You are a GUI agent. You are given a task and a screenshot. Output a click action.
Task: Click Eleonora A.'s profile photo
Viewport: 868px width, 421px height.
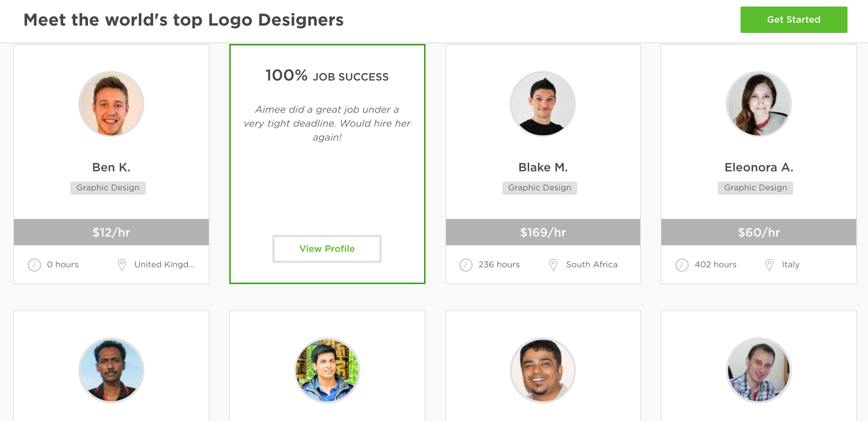tap(758, 104)
